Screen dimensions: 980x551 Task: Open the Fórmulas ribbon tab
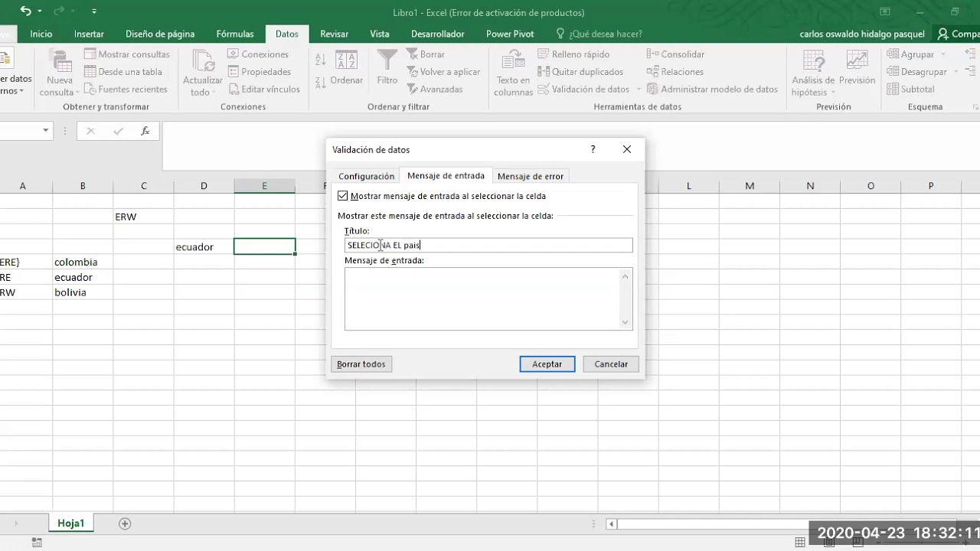click(x=235, y=34)
